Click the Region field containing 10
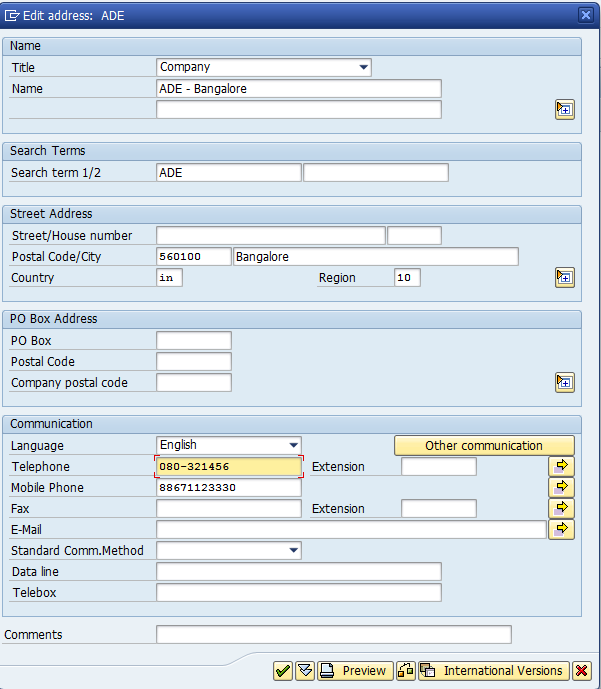 [407, 278]
